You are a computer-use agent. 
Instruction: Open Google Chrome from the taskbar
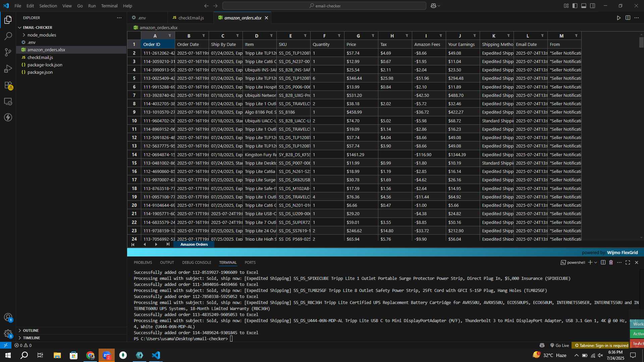pyautogui.click(x=90, y=355)
